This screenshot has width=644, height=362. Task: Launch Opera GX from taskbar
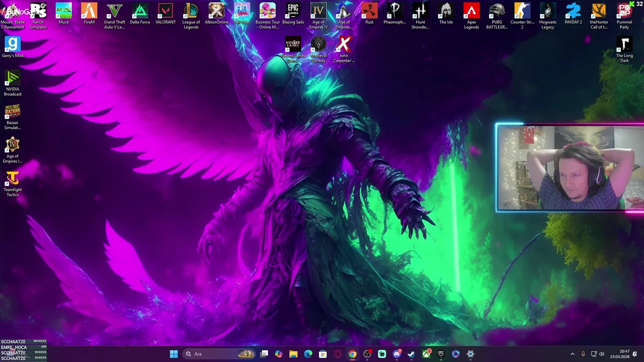[x=338, y=354]
